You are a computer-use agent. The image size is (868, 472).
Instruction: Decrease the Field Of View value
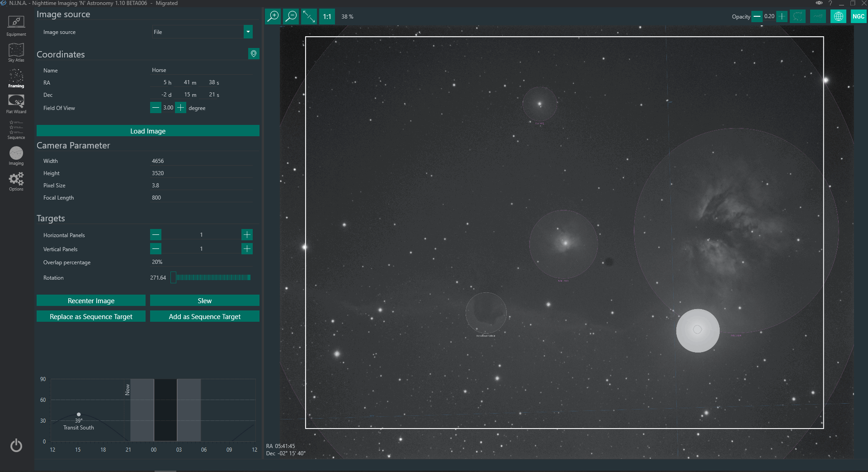tap(156, 108)
